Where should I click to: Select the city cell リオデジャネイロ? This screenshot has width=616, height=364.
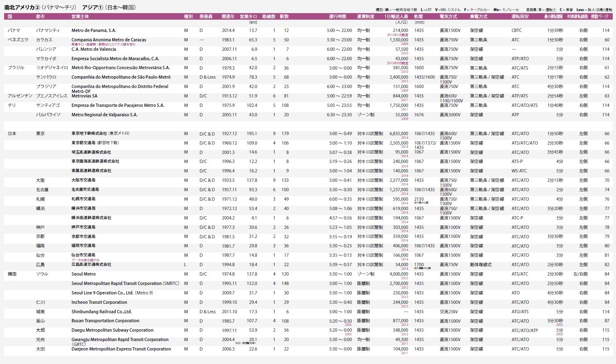point(52,68)
